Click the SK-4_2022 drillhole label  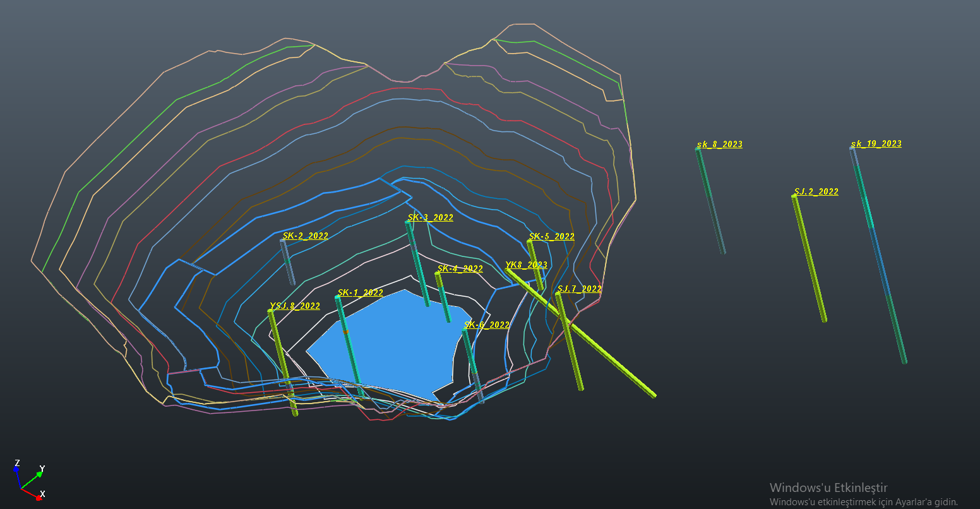[x=460, y=268]
